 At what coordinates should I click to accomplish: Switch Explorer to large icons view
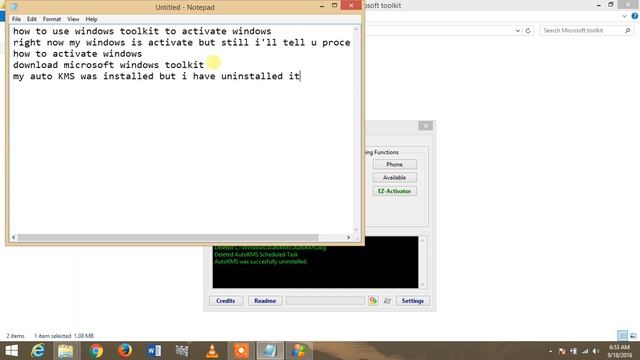point(633,336)
